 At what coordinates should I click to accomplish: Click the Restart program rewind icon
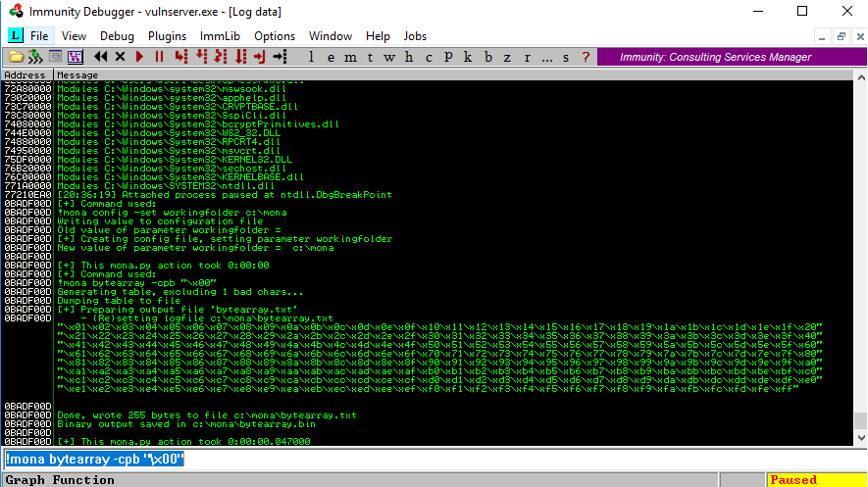click(101, 57)
